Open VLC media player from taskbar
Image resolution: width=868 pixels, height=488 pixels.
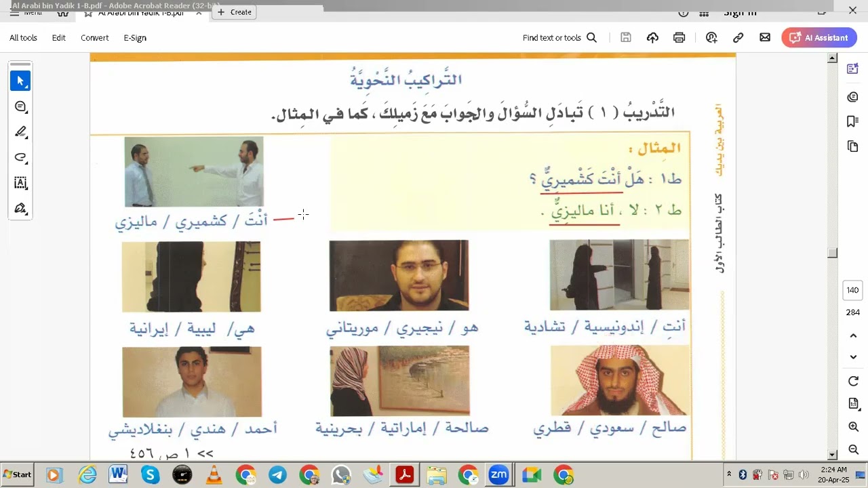[214, 475]
